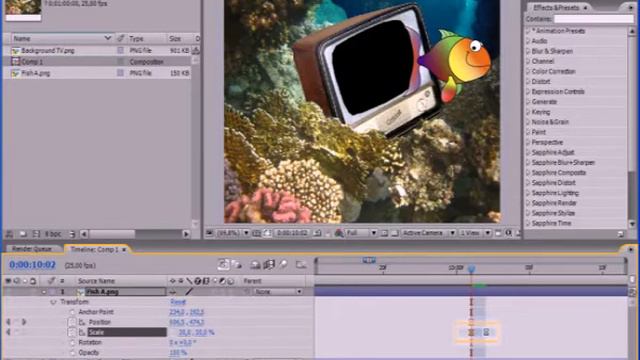Image resolution: width=640 pixels, height=360 pixels.
Task: Click the always preview this view icon
Action: click(x=209, y=233)
